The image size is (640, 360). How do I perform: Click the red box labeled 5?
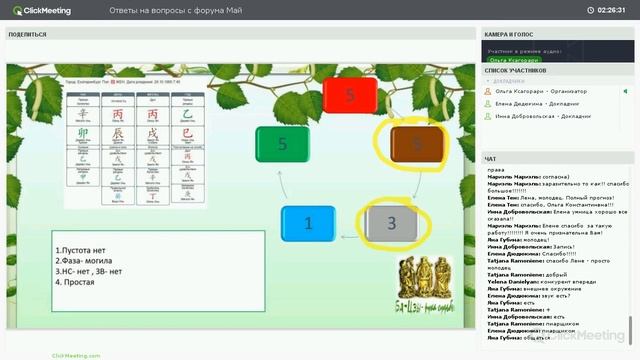click(350, 95)
